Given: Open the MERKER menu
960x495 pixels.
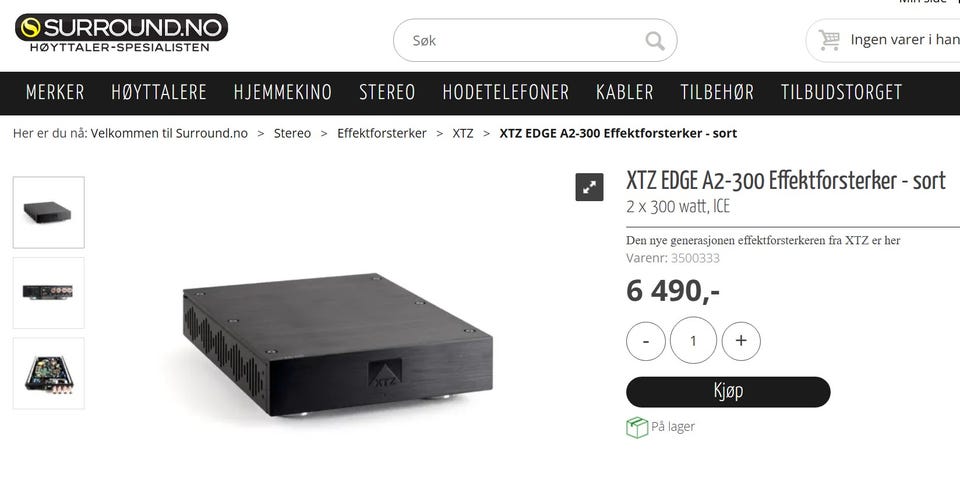Looking at the screenshot, I should pyautogui.click(x=55, y=93).
